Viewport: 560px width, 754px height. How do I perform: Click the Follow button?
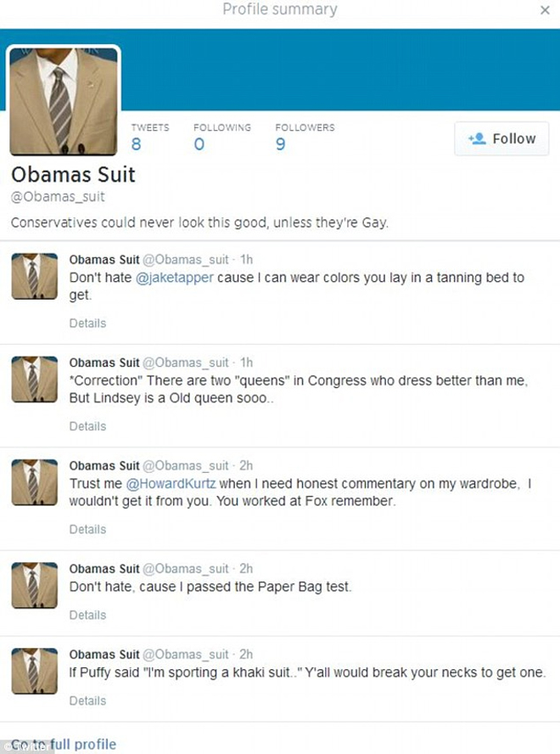pos(501,138)
